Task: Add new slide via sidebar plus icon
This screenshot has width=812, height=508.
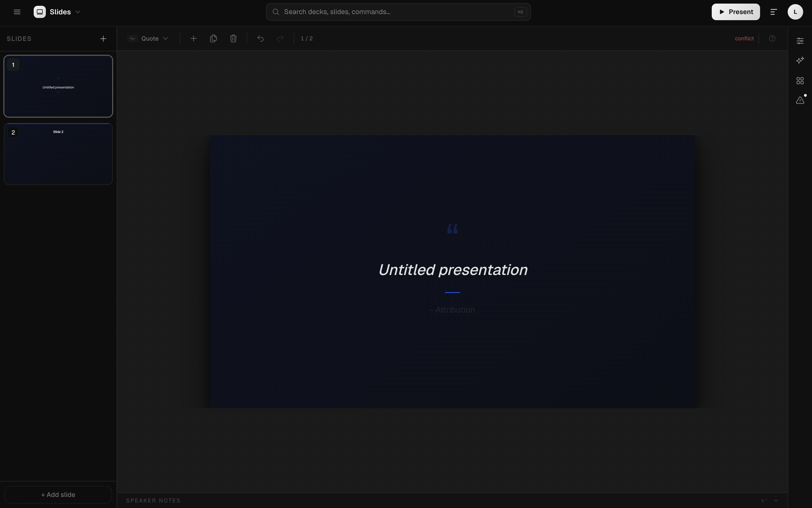Action: [103, 39]
